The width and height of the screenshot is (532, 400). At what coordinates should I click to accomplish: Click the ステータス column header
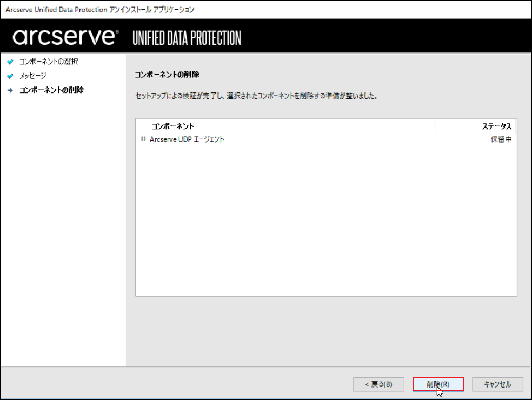497,126
